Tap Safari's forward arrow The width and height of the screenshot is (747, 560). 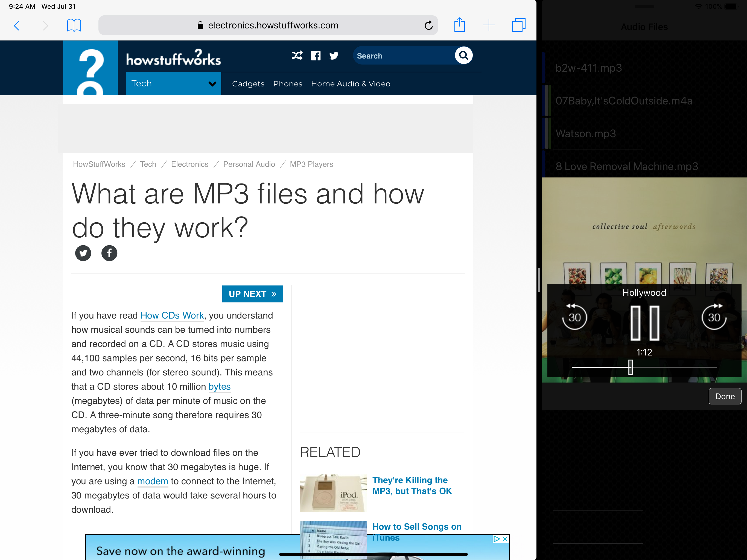(45, 25)
